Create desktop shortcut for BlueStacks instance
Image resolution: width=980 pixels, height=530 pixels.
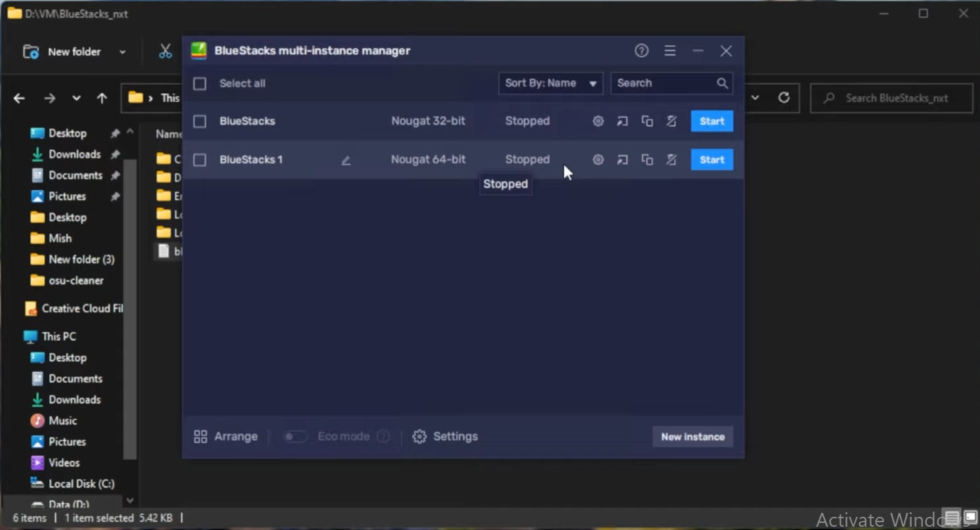click(622, 121)
